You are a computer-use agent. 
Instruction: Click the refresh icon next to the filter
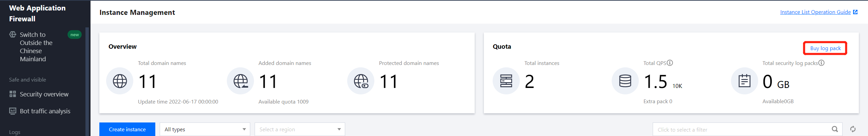click(x=853, y=129)
